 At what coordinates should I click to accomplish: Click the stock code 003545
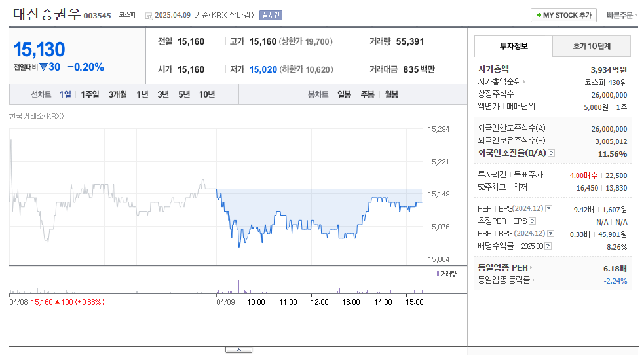[x=98, y=16]
